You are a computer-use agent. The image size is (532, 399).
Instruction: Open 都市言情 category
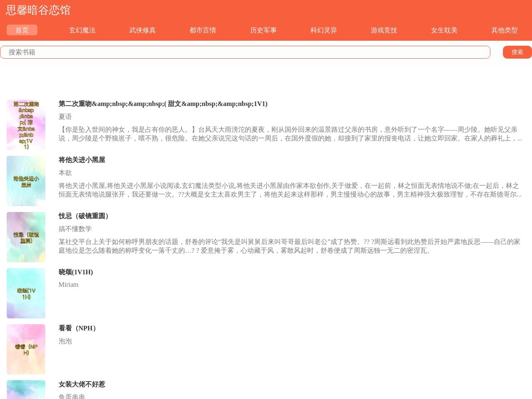pos(203,30)
